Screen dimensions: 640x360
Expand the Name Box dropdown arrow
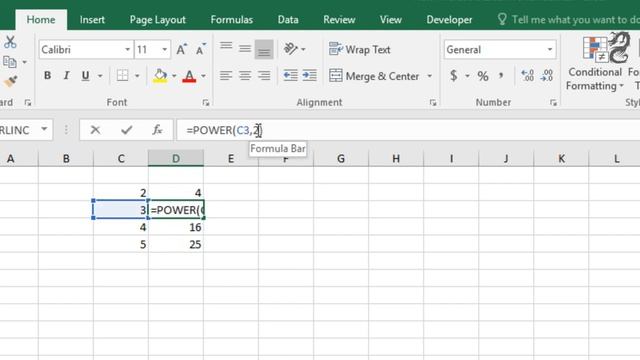pos(44,130)
